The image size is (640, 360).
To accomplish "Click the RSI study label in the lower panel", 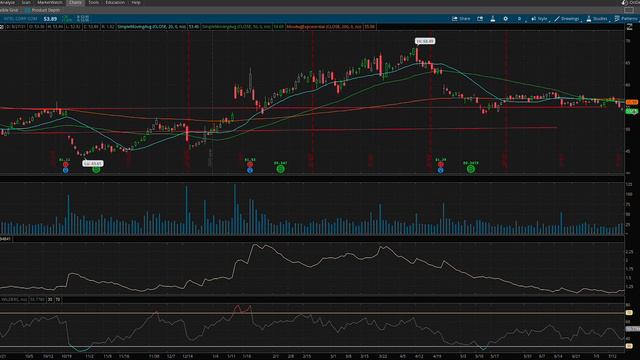I will [14, 300].
